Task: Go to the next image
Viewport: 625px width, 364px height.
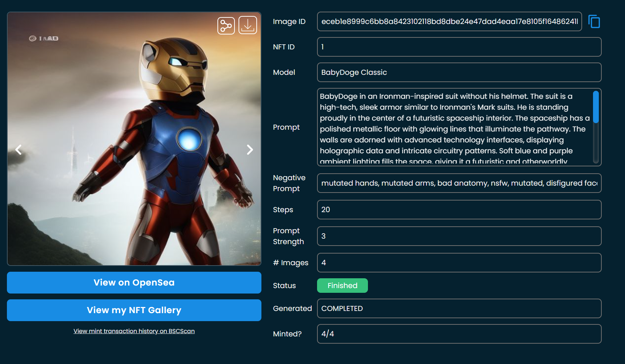Action: point(250,150)
